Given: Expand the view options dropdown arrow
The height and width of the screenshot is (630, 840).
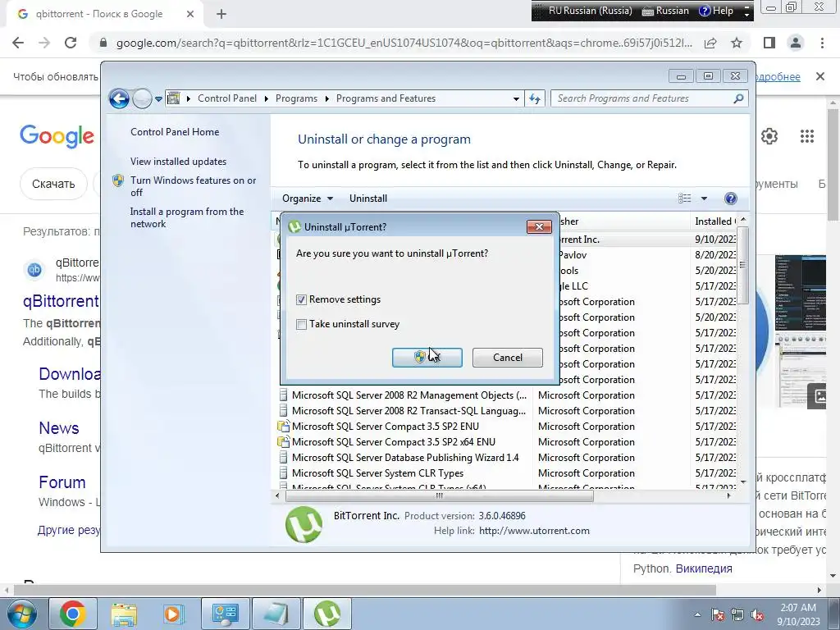Looking at the screenshot, I should 704,199.
